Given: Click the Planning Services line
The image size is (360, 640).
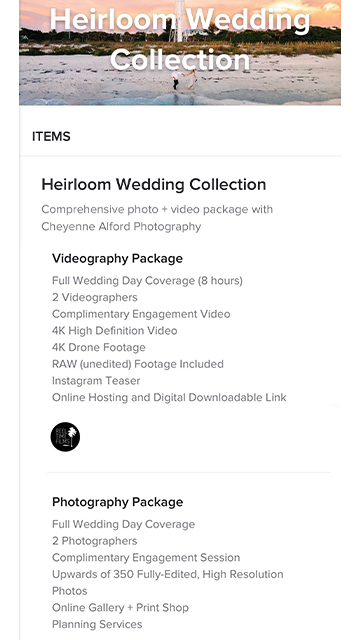Looking at the screenshot, I should pyautogui.click(x=97, y=624).
